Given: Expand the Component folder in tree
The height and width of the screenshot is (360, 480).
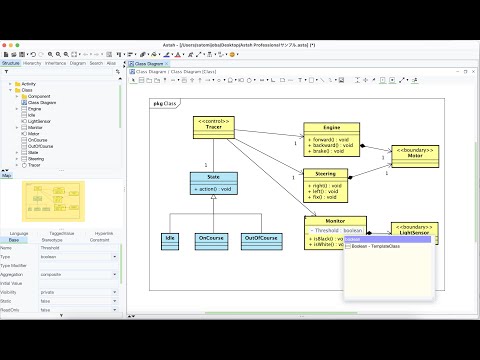Looking at the screenshot, I should 17,96.
